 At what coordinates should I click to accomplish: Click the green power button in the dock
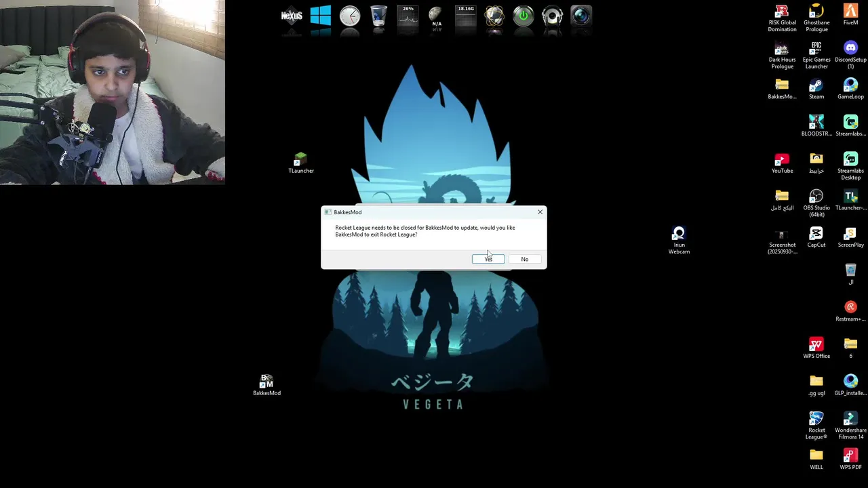point(523,16)
